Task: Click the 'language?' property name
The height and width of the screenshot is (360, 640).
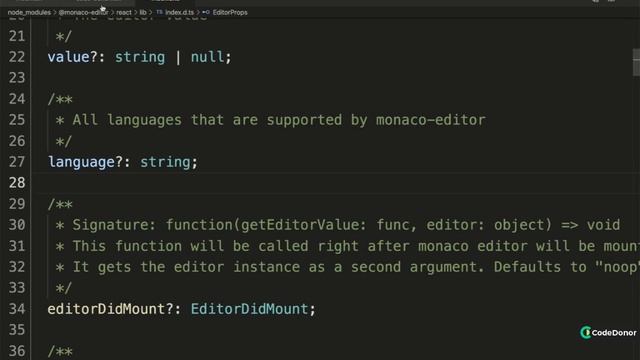Action: tap(85, 162)
